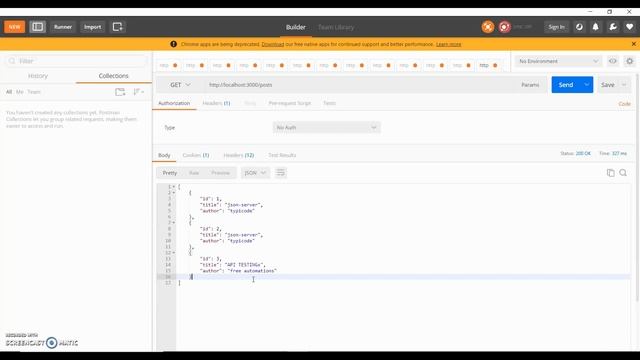Select the Team collections filter

click(34, 92)
